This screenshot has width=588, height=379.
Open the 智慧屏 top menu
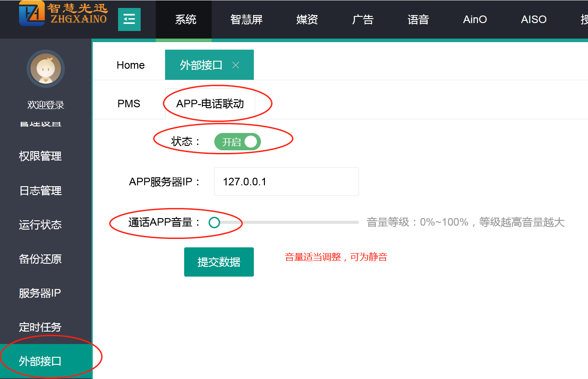(x=246, y=20)
